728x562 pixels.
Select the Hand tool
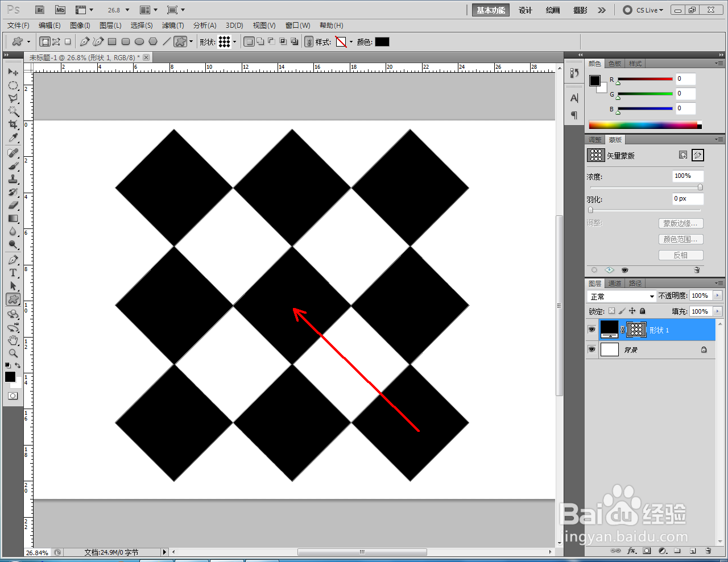coord(13,340)
